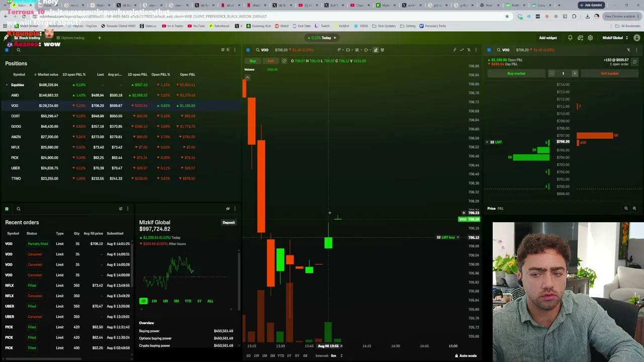Open the chart Interval 5m dropdown
The image size is (644, 362).
pyautogui.click(x=336, y=356)
